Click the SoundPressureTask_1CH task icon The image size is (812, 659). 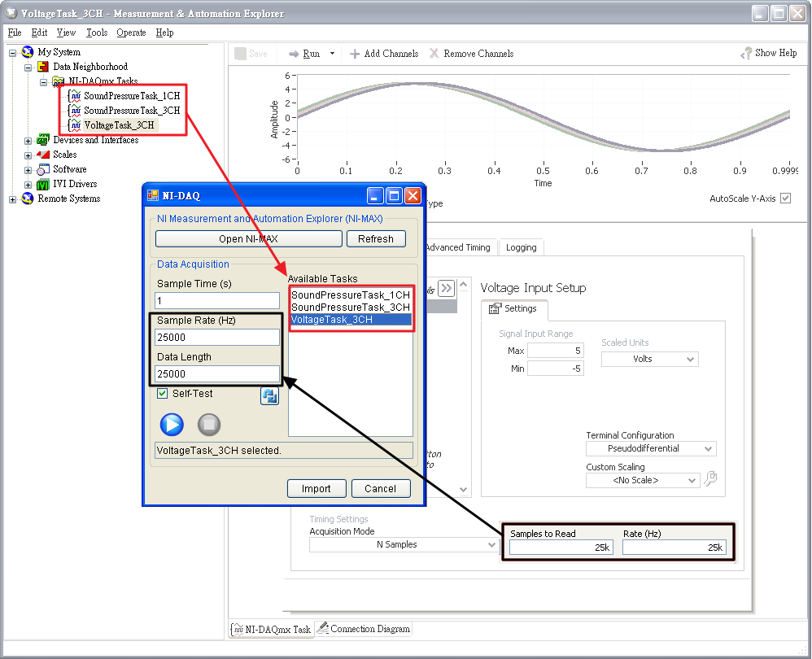tap(76, 96)
